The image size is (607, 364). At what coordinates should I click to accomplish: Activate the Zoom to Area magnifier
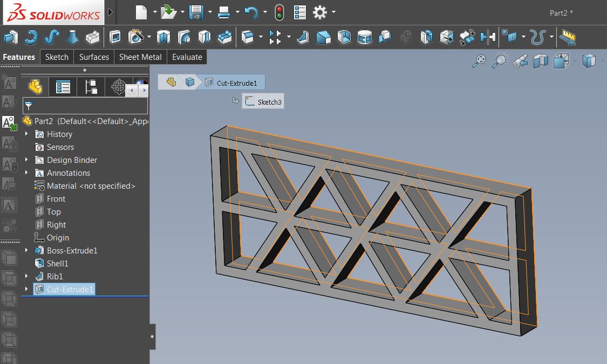[501, 61]
